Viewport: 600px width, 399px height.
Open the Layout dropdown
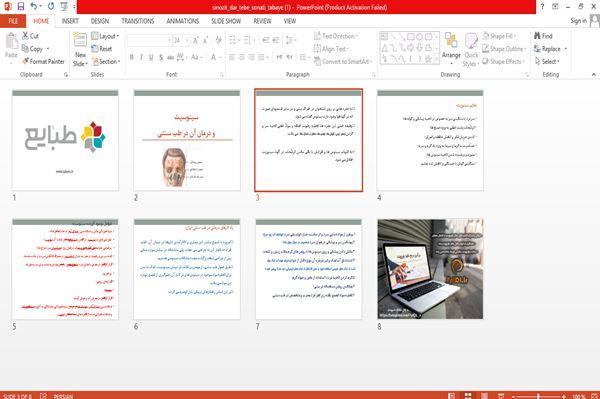coord(105,36)
